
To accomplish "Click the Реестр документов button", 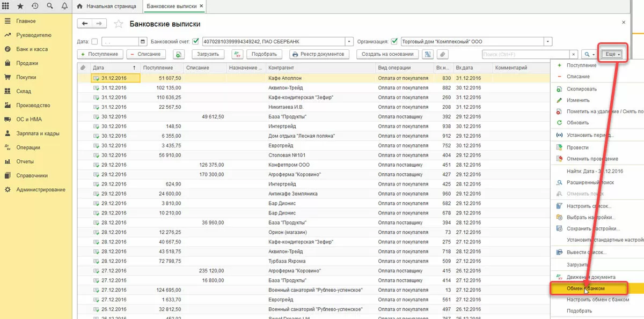I will [319, 54].
